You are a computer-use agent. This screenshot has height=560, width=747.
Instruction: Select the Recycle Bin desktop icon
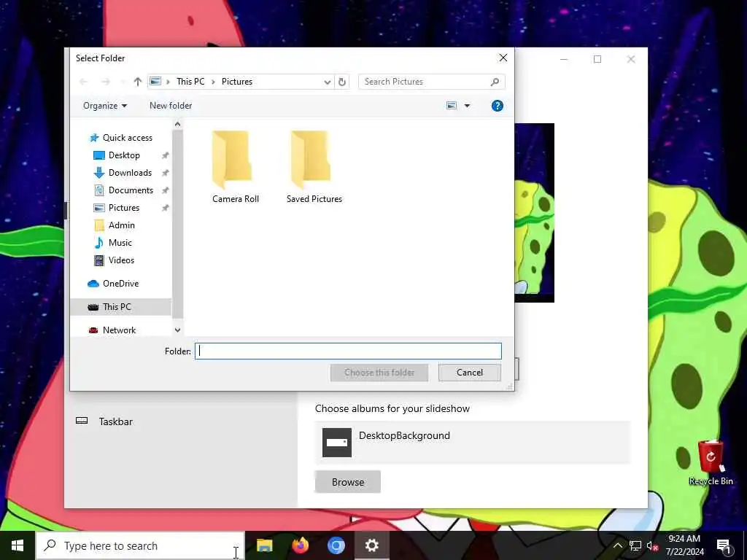click(711, 463)
